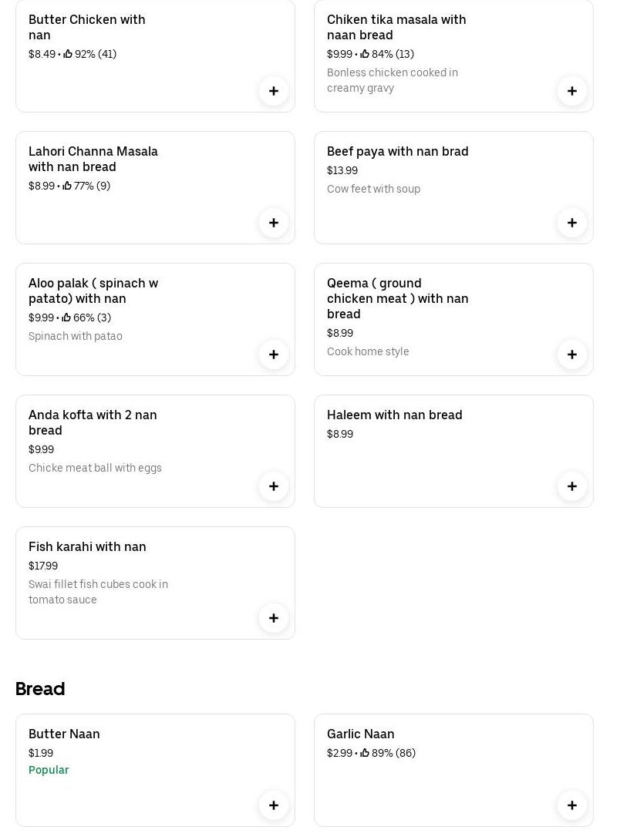620x840 pixels.
Task: Add Aloo palak using its plus icon
Action: pos(274,354)
